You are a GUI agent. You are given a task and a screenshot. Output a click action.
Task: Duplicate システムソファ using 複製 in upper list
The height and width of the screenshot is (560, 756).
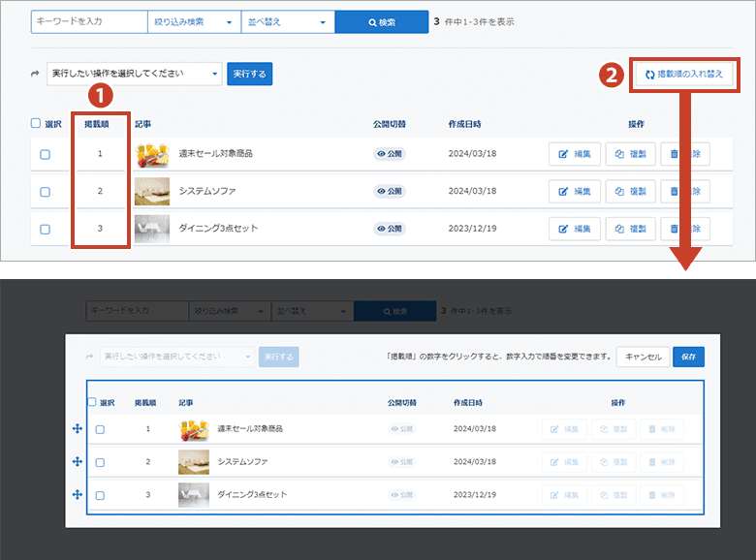coord(630,192)
